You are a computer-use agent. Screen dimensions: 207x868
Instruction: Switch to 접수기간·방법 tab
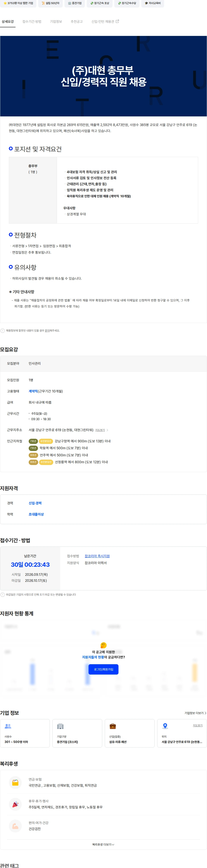point(32,22)
